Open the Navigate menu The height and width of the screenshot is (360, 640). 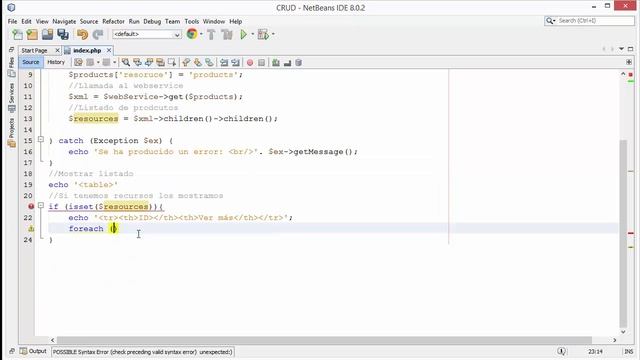point(64,21)
